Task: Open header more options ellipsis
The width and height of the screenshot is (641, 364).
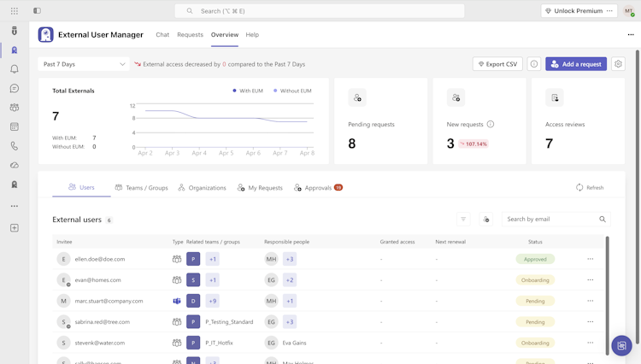Action: coord(631,35)
